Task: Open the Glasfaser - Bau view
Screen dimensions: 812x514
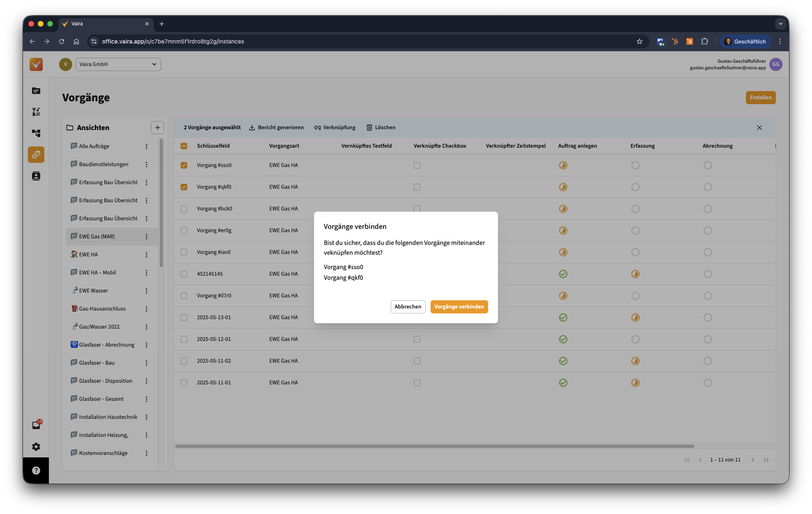Action: (x=97, y=363)
